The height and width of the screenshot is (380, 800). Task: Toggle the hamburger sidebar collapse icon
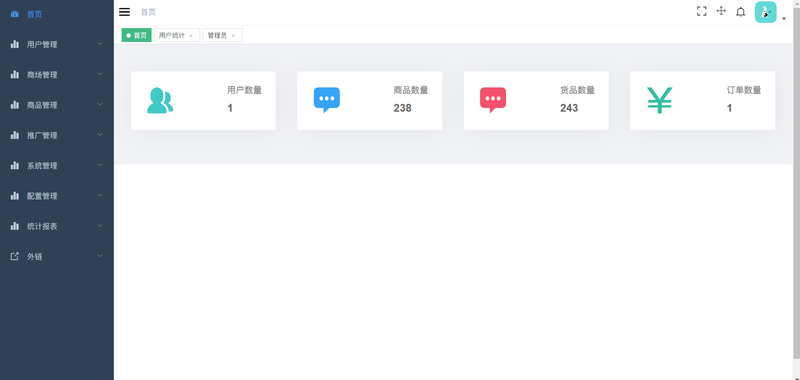click(x=124, y=12)
